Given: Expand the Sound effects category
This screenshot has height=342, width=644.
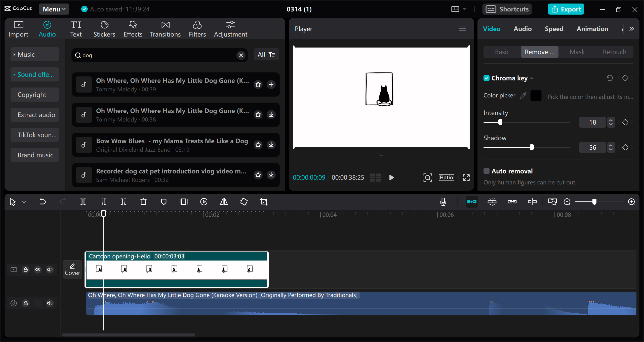Looking at the screenshot, I should pyautogui.click(x=35, y=75).
